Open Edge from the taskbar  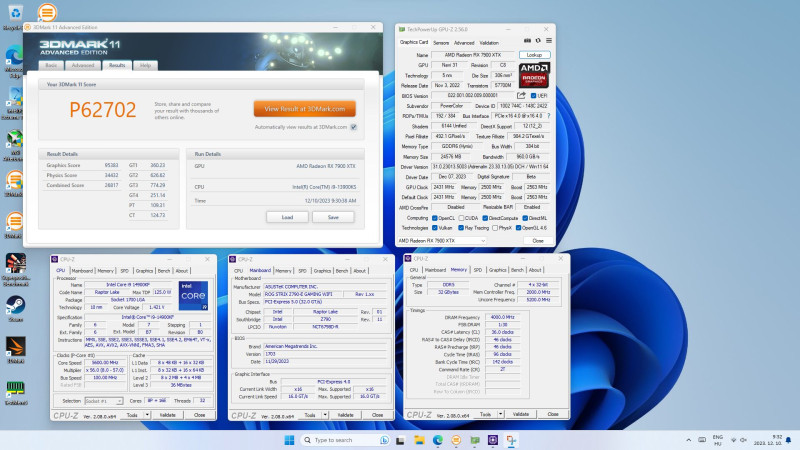(x=438, y=440)
